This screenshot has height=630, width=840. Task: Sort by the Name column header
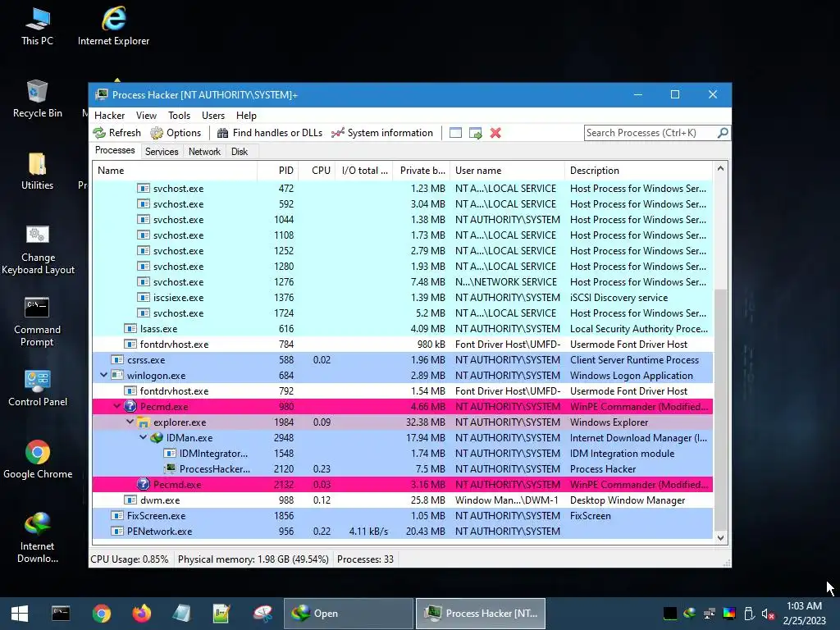175,171
